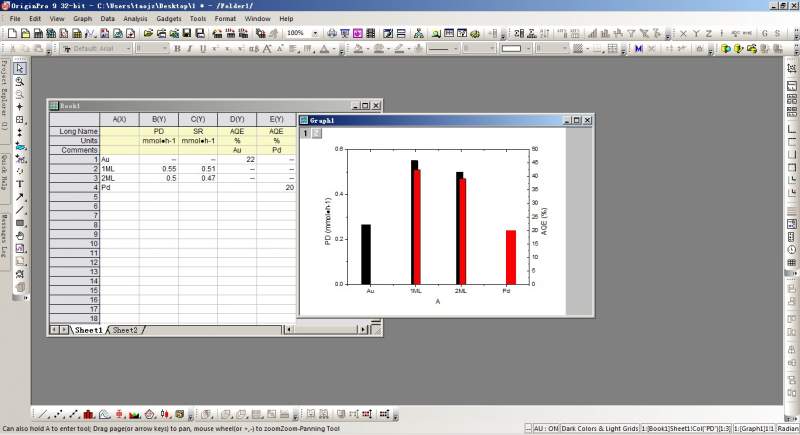This screenshot has width=800, height=435.
Task: Click the AU : ON status bar indicator
Action: click(x=546, y=429)
